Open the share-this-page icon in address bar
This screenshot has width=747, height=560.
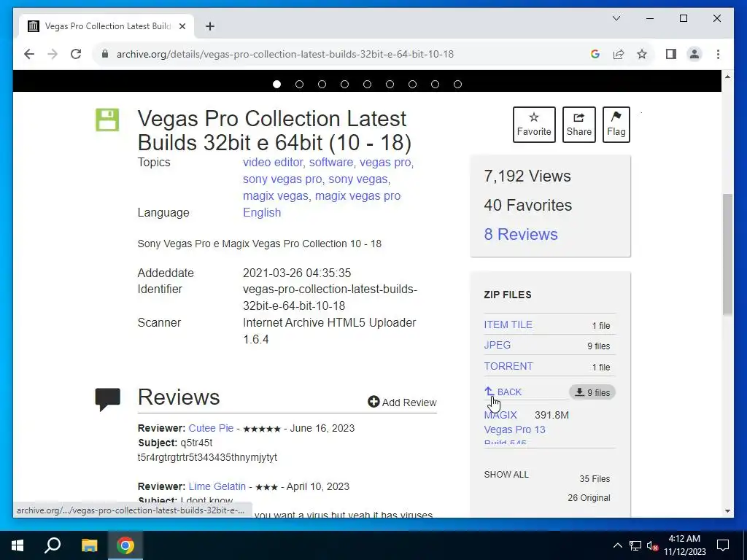619,54
